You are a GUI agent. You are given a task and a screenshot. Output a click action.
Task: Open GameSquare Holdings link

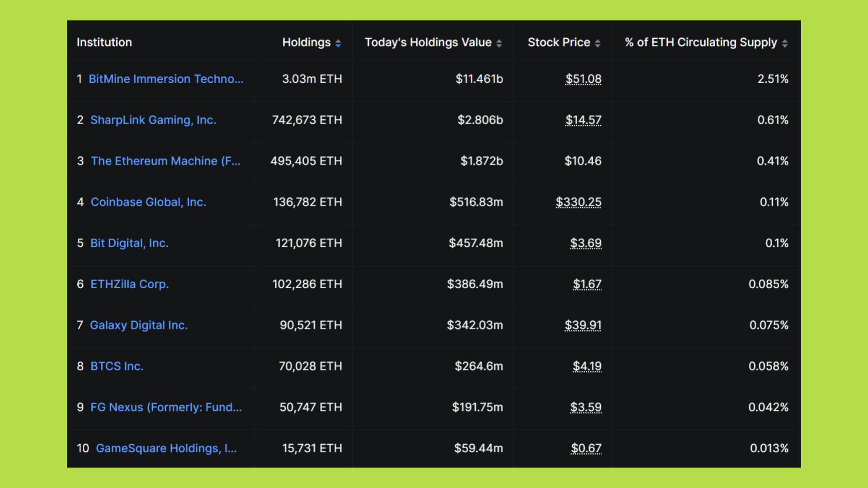tap(166, 448)
